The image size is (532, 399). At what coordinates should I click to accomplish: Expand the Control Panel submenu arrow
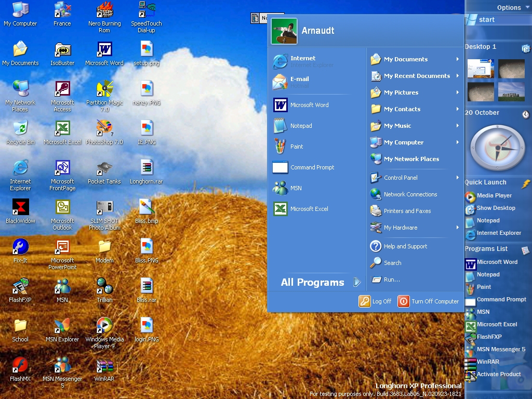[x=457, y=178]
